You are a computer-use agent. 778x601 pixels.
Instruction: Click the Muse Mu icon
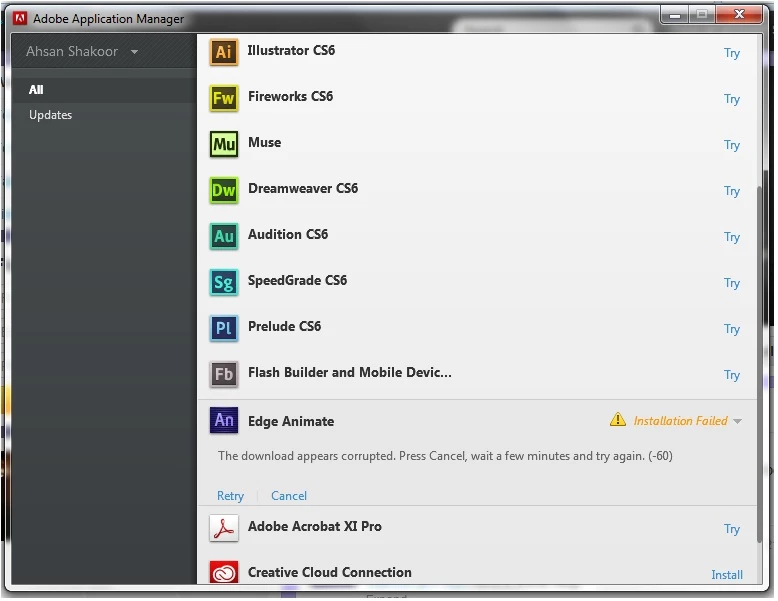tap(224, 144)
